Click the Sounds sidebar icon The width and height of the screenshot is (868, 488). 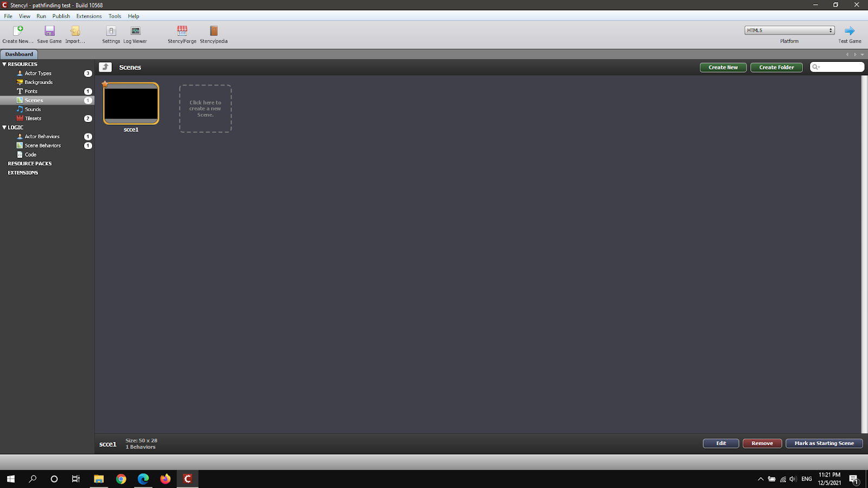(20, 110)
